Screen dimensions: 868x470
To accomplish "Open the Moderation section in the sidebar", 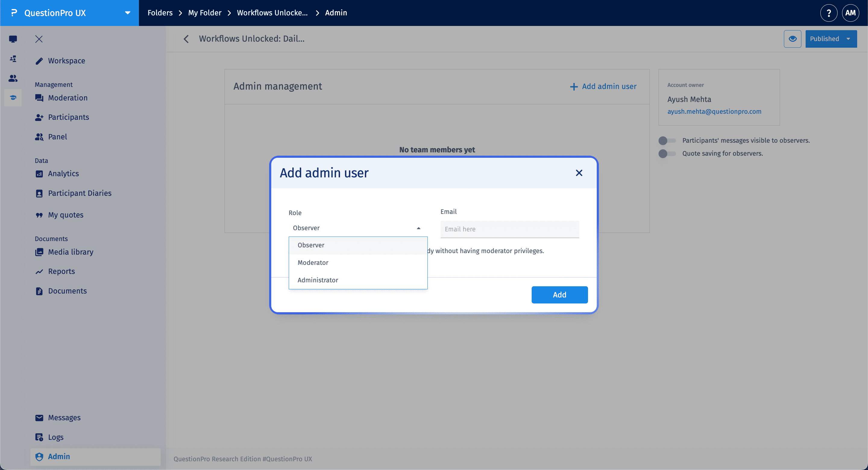I will coord(68,98).
